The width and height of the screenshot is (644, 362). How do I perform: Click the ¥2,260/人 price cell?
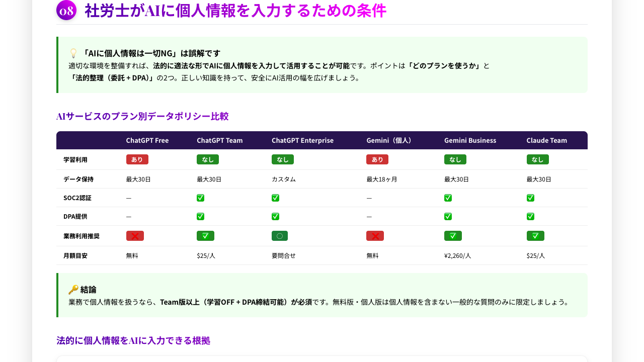tap(457, 256)
